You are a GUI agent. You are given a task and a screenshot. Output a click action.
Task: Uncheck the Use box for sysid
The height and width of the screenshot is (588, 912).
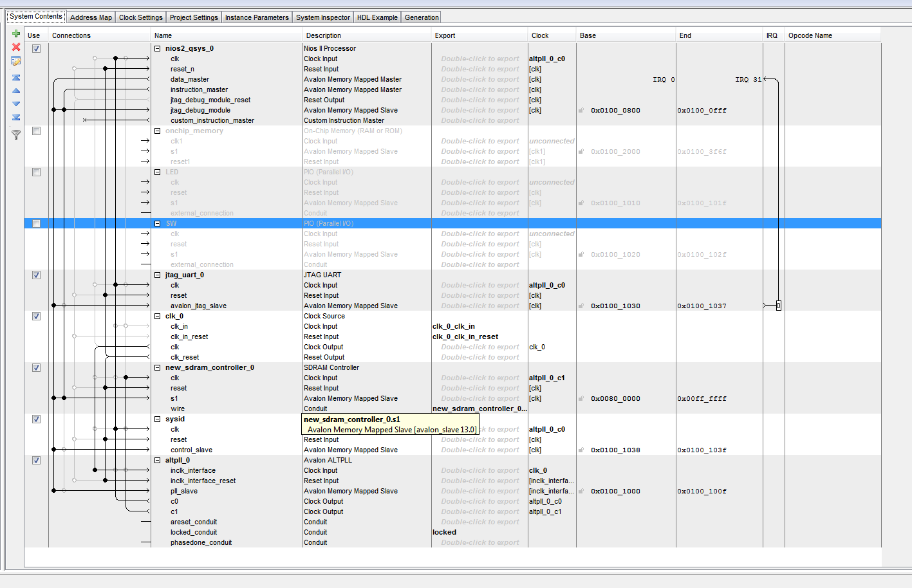tap(36, 419)
